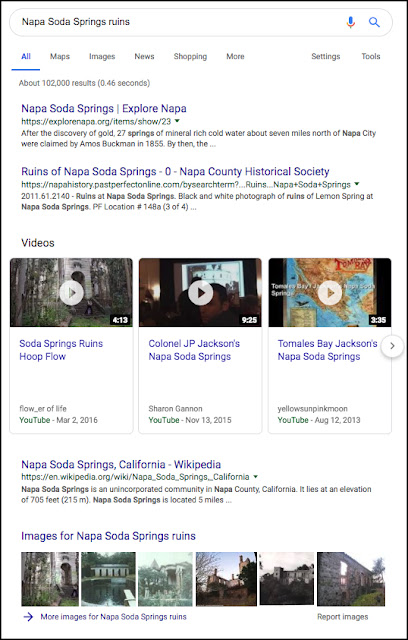The image size is (408, 640).
Task: Click More images for Napa Soda Springs ruins
Action: coord(113,617)
